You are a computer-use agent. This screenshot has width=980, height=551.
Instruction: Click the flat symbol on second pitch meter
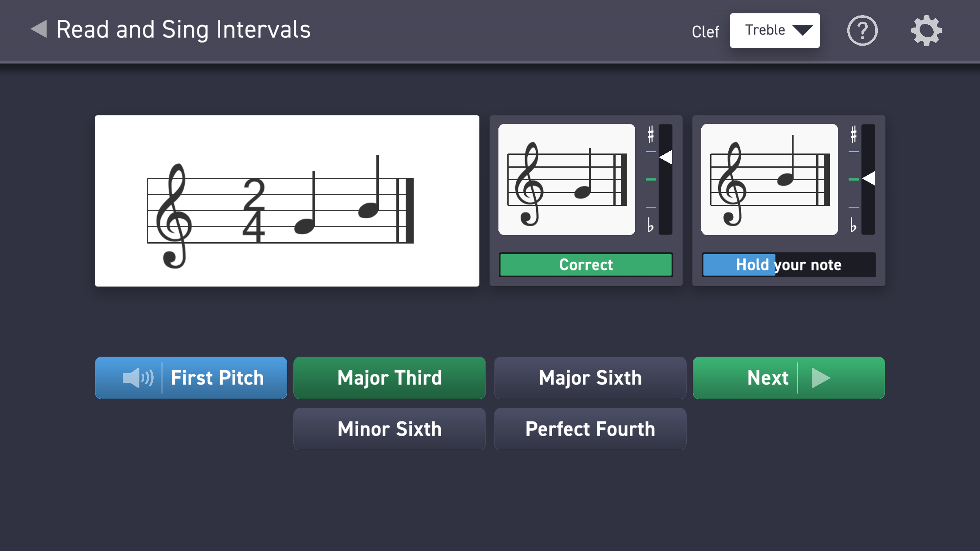[x=853, y=225]
